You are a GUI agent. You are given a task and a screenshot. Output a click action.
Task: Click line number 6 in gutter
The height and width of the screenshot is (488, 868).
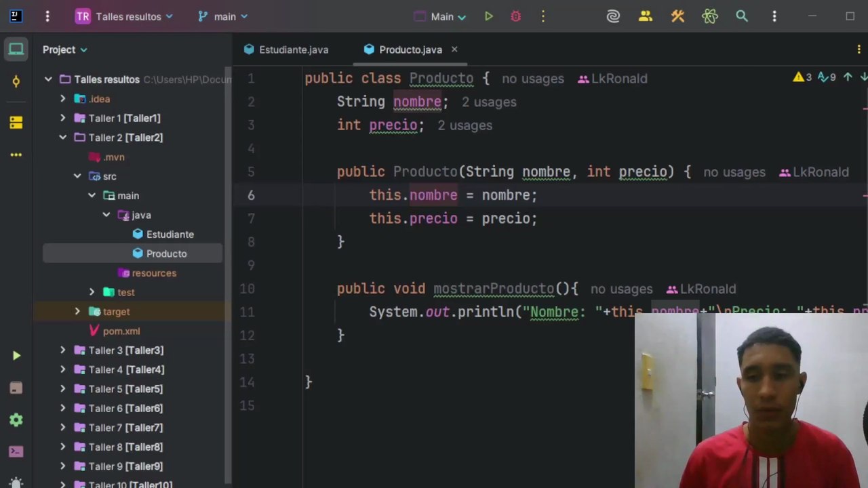[251, 195]
